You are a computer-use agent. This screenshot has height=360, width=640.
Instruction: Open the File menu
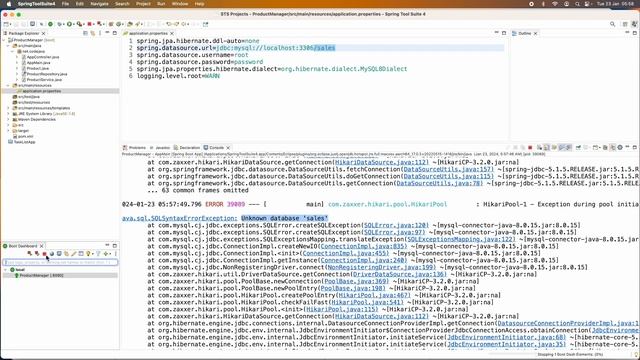[x=65, y=4]
